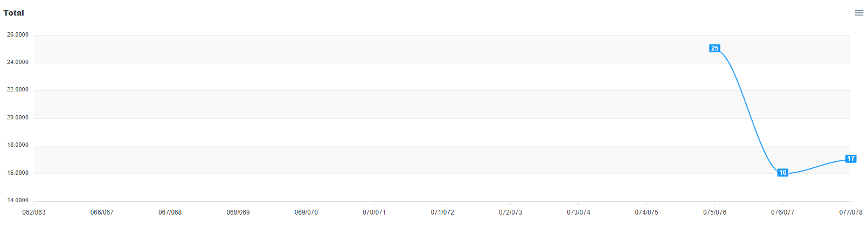Click the data point labeled 17

tap(851, 159)
